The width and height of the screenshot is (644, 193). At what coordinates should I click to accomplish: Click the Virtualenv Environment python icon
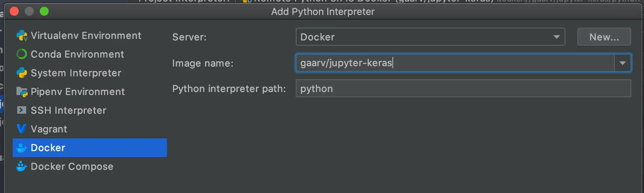pos(22,36)
